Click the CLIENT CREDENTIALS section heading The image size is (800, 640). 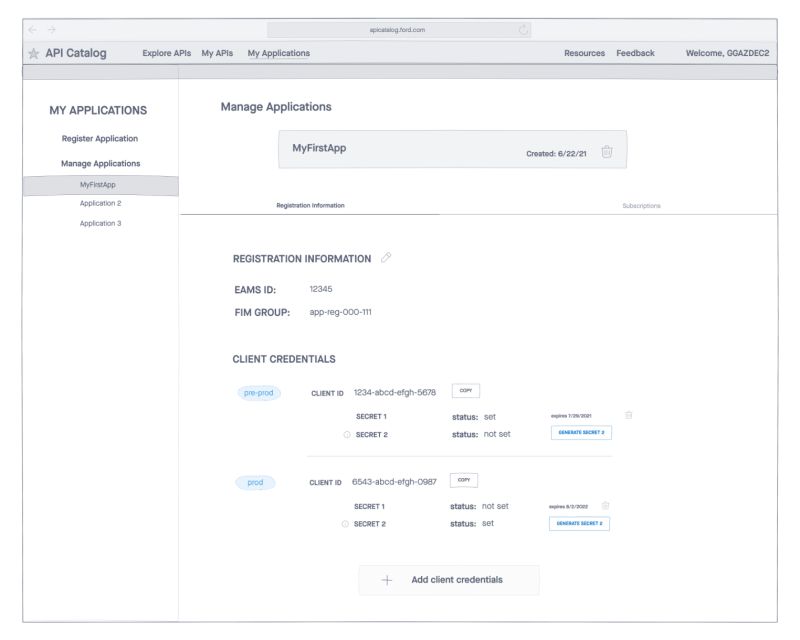pos(284,359)
